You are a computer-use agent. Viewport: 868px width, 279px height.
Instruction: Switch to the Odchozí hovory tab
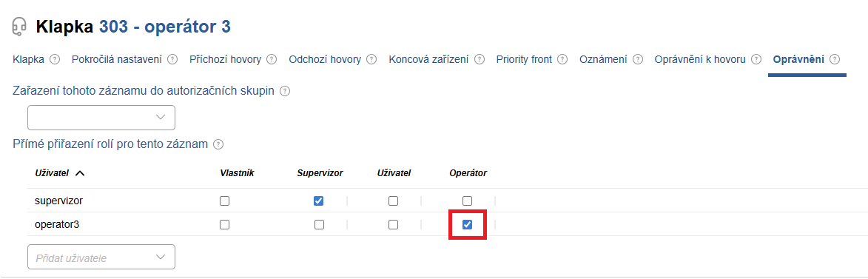pos(325,59)
